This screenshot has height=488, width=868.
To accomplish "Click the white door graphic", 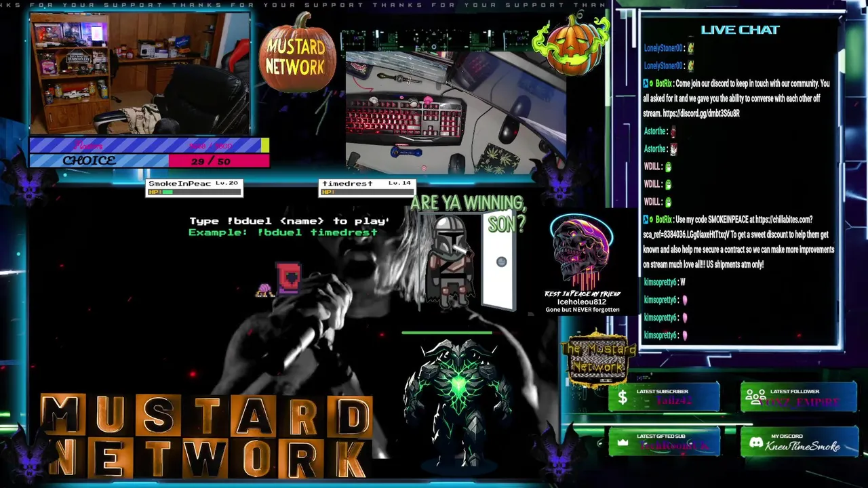I will (x=499, y=260).
